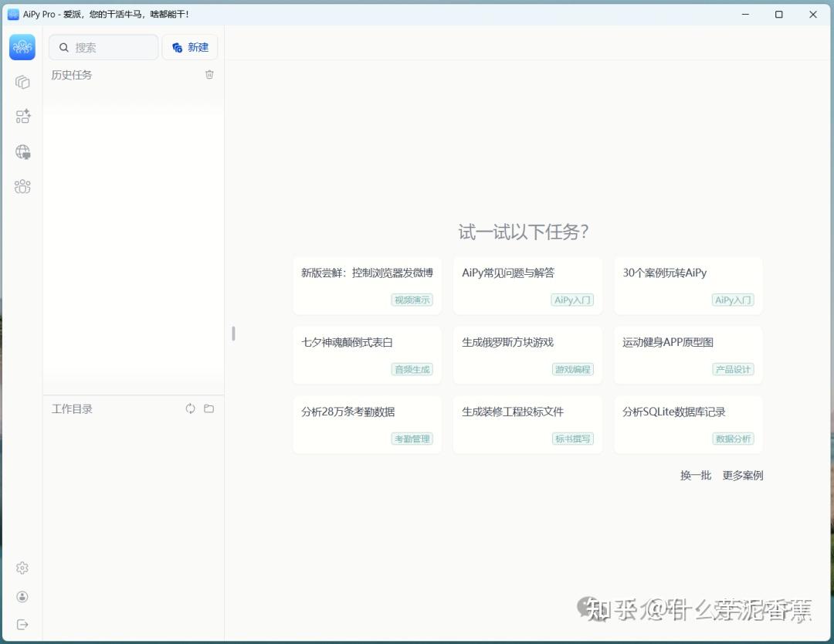
Task: Close the AiPy Pro window
Action: pyautogui.click(x=812, y=15)
